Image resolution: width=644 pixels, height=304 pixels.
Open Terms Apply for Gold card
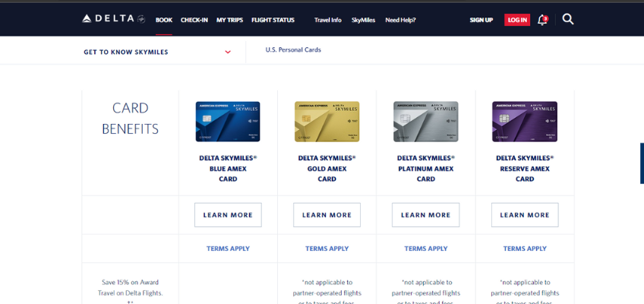[x=327, y=249]
